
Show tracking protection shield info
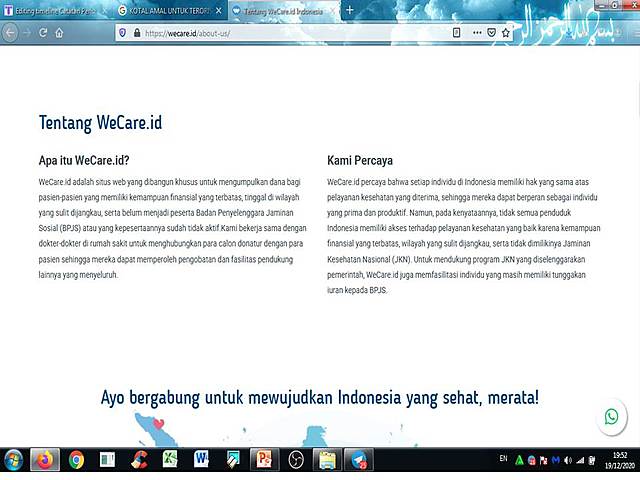[x=122, y=33]
